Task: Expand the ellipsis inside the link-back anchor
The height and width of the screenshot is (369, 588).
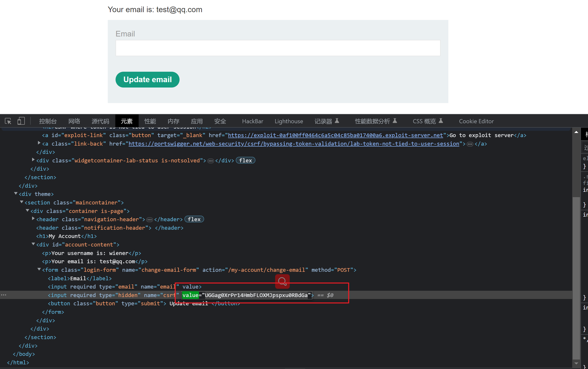Action: pyautogui.click(x=470, y=144)
